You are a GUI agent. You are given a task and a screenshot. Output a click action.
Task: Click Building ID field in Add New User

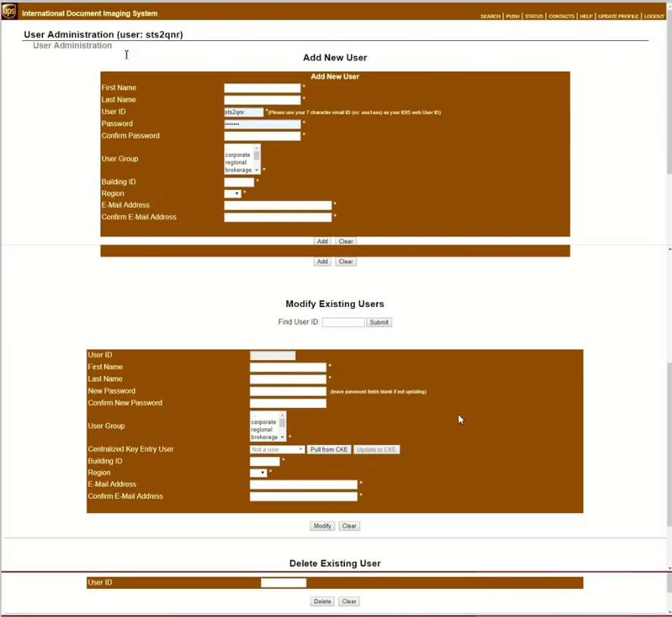239,183
